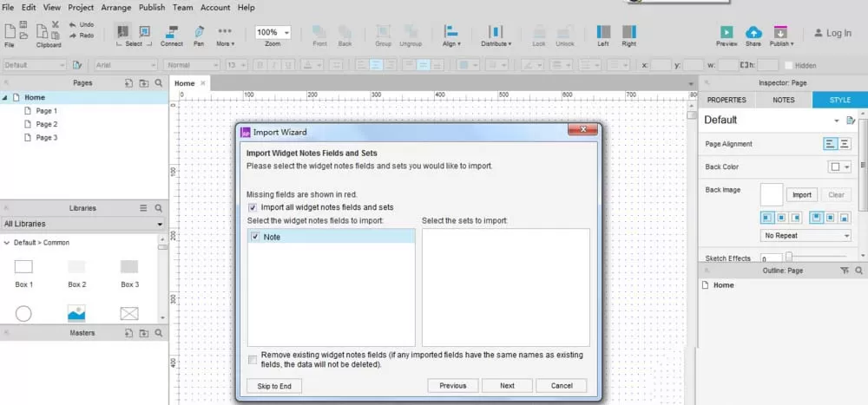
Task: Add a page in Pages panel
Action: coord(128,83)
